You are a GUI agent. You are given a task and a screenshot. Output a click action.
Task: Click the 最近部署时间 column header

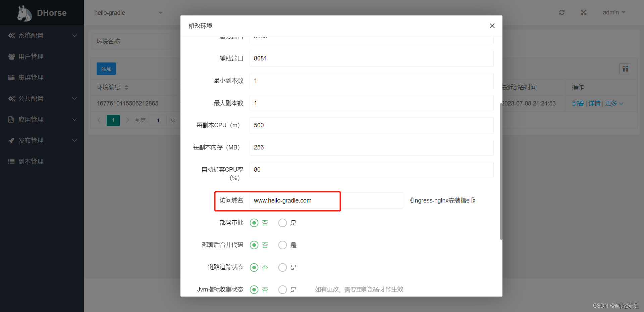coord(519,87)
